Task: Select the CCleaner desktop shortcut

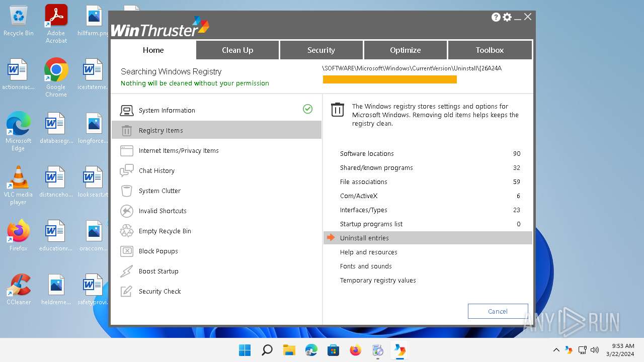Action: click(19, 290)
